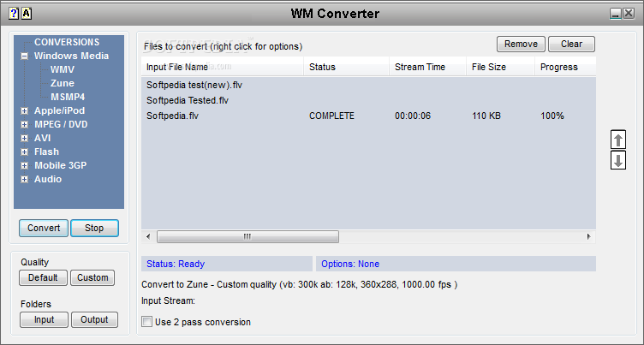Choose the Output folder

click(x=94, y=319)
